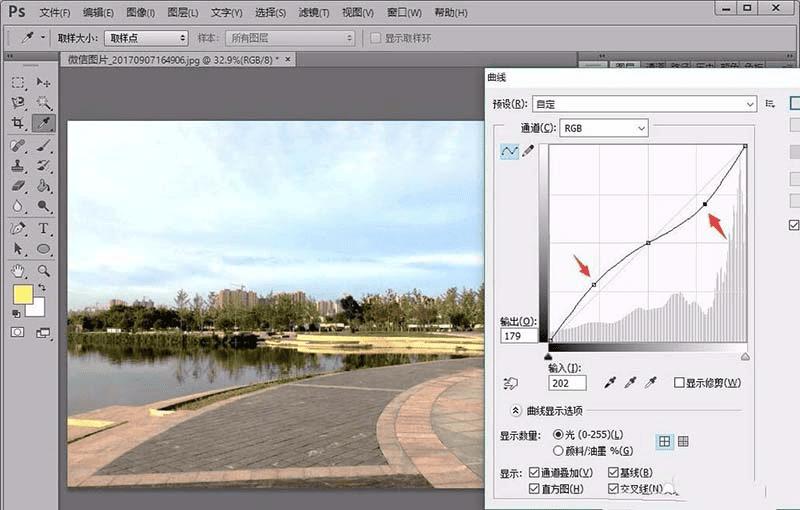Toggle the 基线 checkbox
The height and width of the screenshot is (510, 800).
coord(614,472)
